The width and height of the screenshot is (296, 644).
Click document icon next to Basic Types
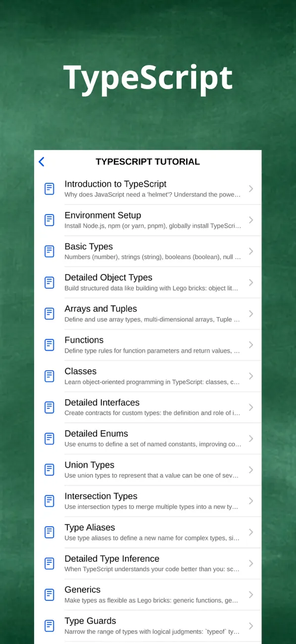[x=49, y=251]
